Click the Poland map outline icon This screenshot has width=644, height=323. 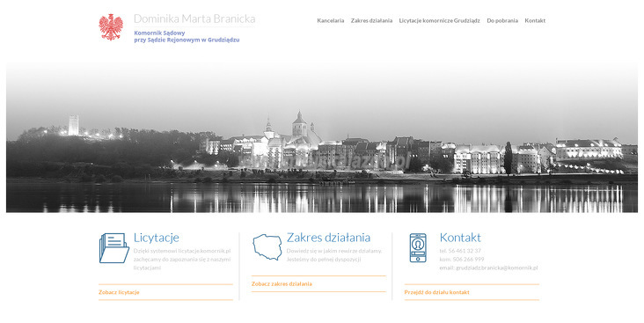(x=267, y=247)
